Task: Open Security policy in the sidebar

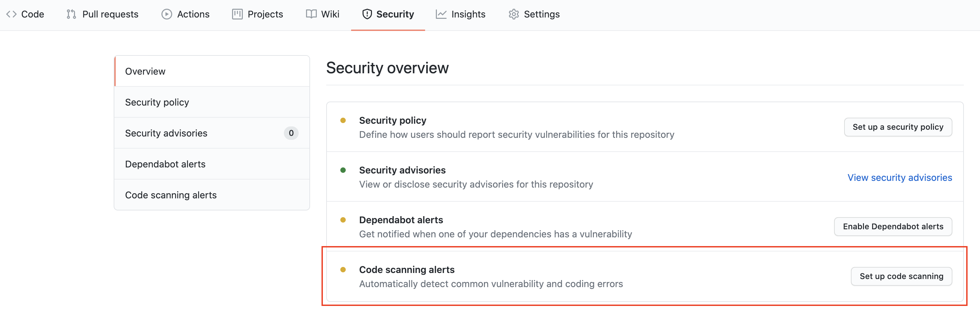Action: tap(157, 102)
